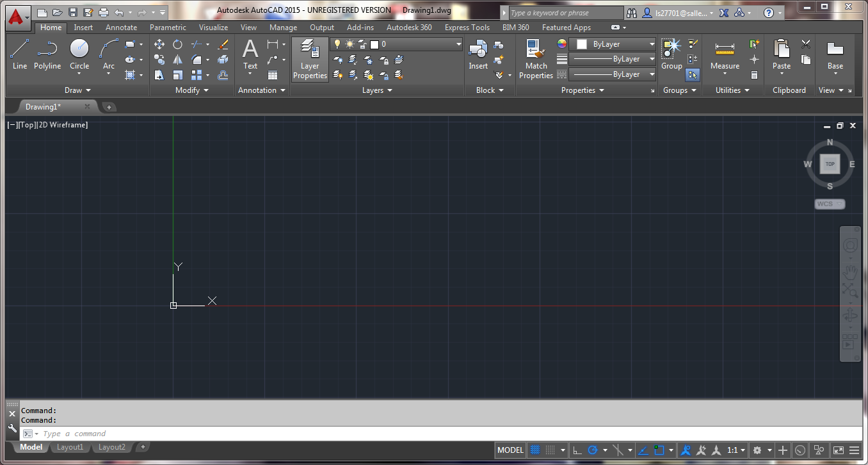Click the Mirror tool icon
Image resolution: width=868 pixels, height=465 pixels.
click(177, 60)
